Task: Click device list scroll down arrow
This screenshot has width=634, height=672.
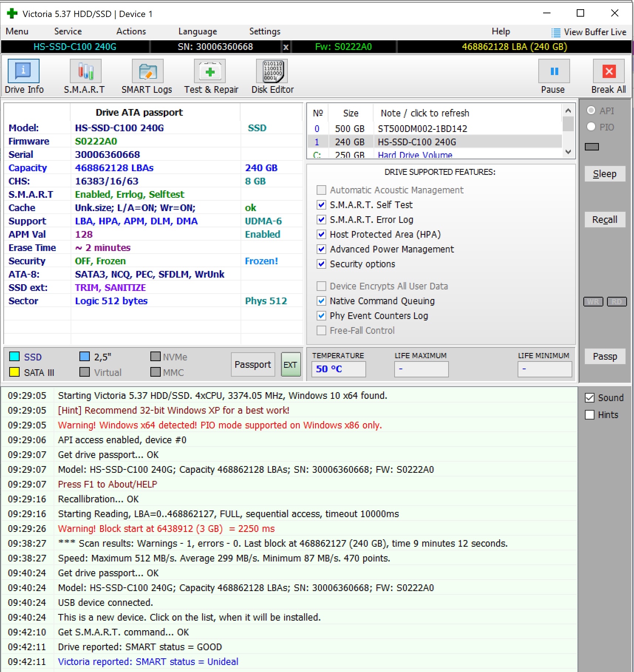Action: click(x=568, y=152)
